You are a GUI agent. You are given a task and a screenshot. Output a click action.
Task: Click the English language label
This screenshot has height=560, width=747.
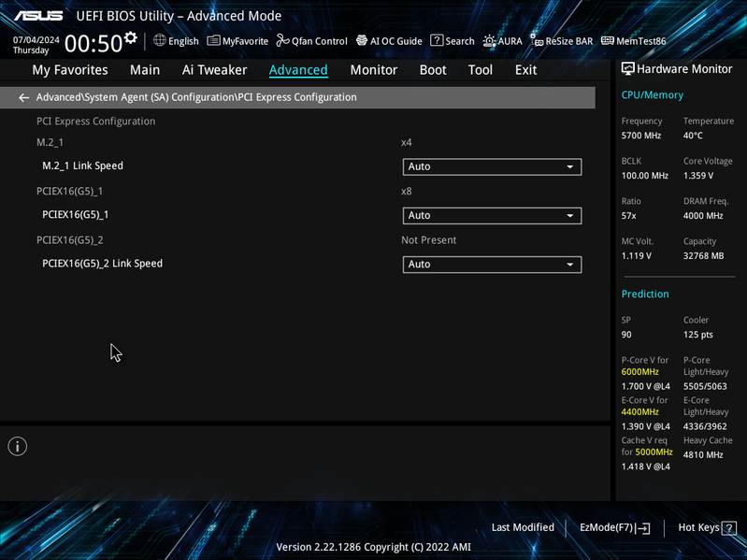coord(183,41)
